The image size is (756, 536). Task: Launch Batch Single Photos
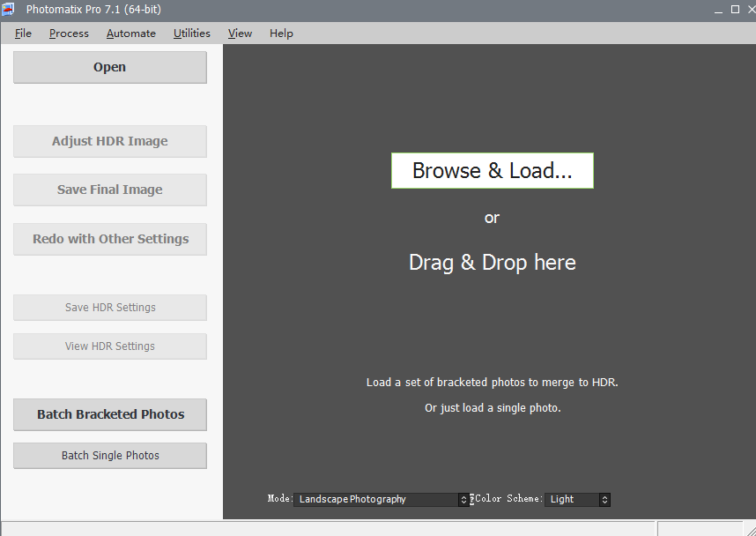tap(110, 456)
